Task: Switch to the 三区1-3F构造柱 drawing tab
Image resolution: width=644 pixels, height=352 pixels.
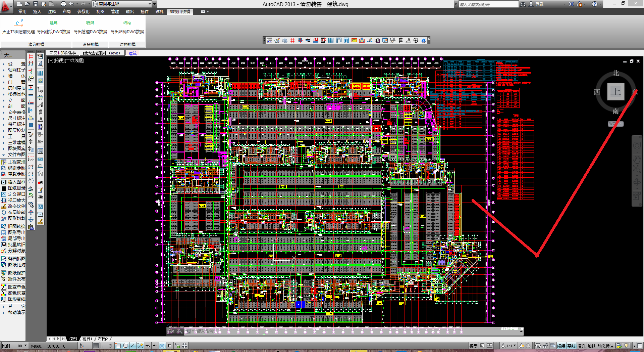Action: pos(63,53)
